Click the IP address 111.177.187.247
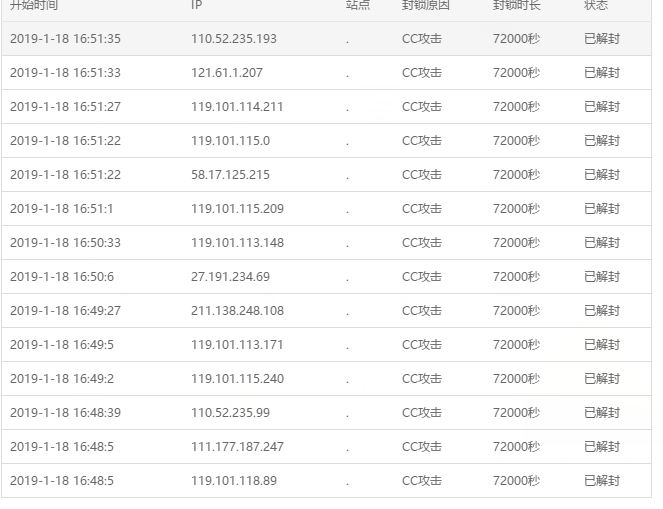The height and width of the screenshot is (509, 663). [237, 447]
